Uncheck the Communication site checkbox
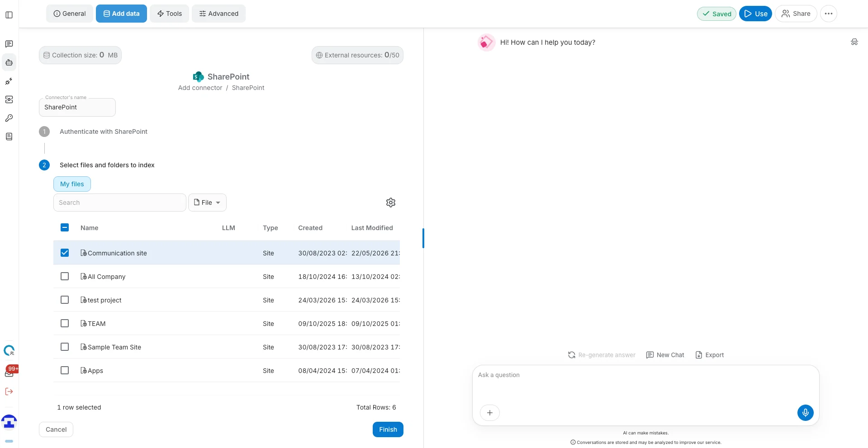The width and height of the screenshot is (868, 448). point(65,253)
